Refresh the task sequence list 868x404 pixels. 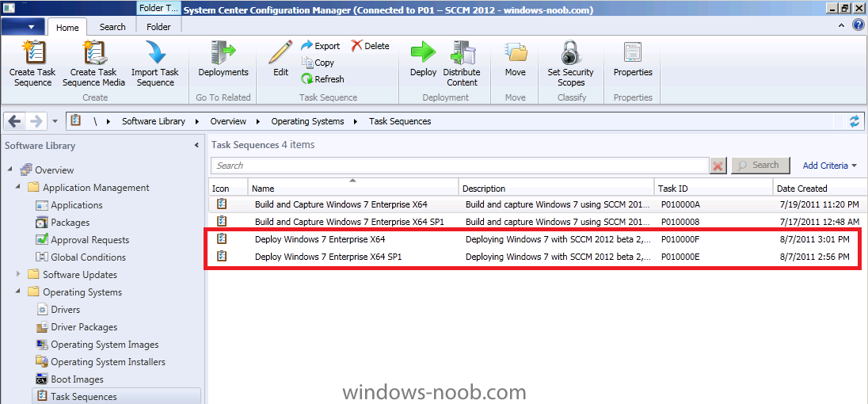click(x=323, y=79)
